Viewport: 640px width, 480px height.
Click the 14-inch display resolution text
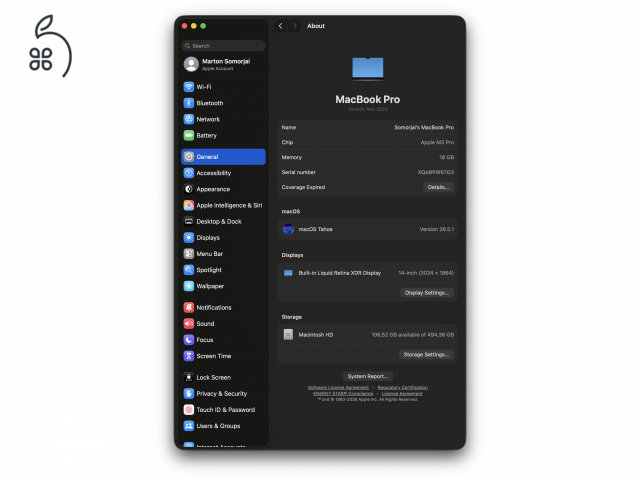[426, 273]
